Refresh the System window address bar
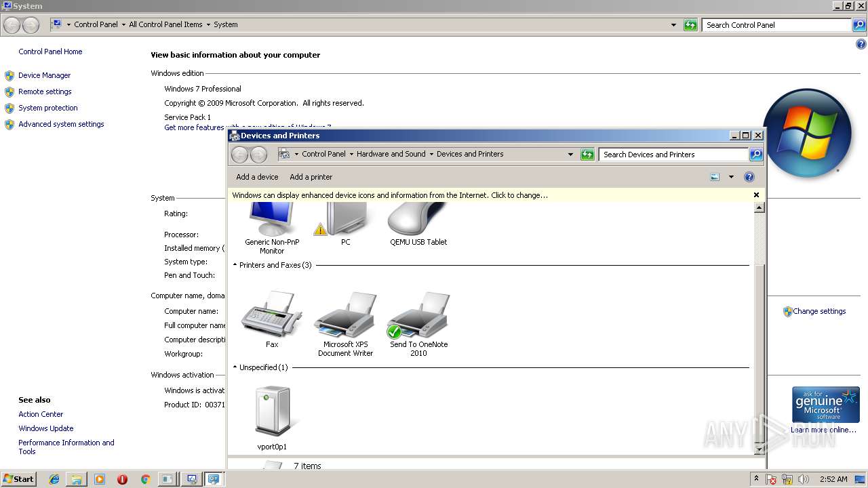This screenshot has height=488, width=868. [x=690, y=25]
